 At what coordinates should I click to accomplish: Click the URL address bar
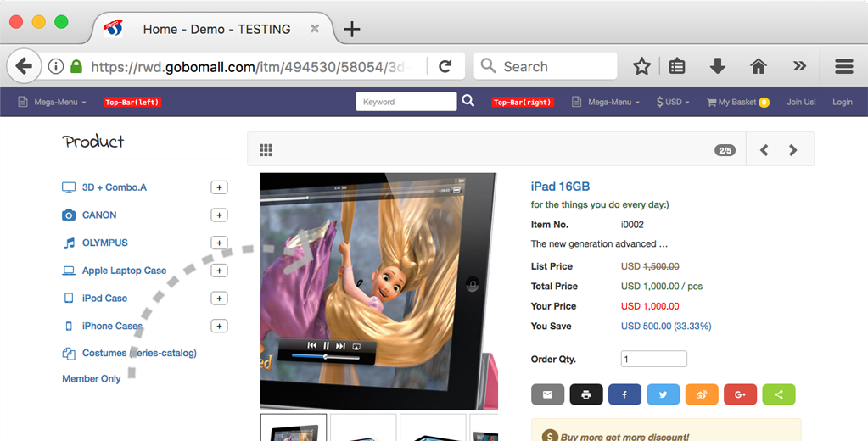click(x=250, y=66)
